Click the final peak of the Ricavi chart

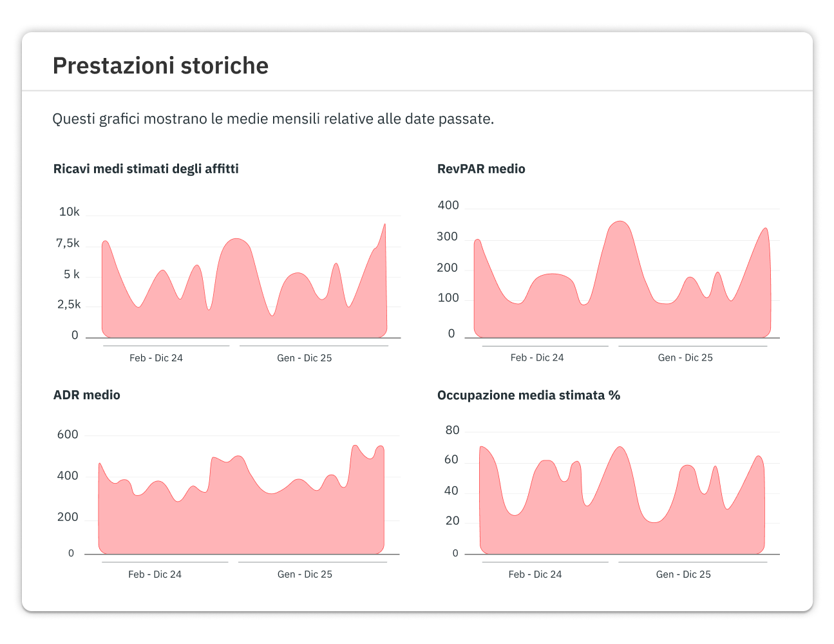point(384,225)
